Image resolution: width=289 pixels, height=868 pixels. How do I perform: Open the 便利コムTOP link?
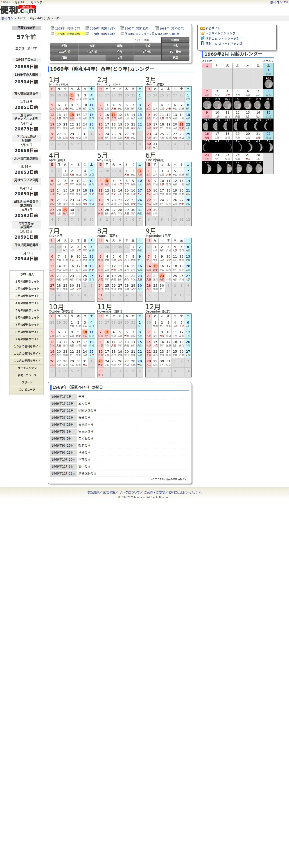[279, 2]
